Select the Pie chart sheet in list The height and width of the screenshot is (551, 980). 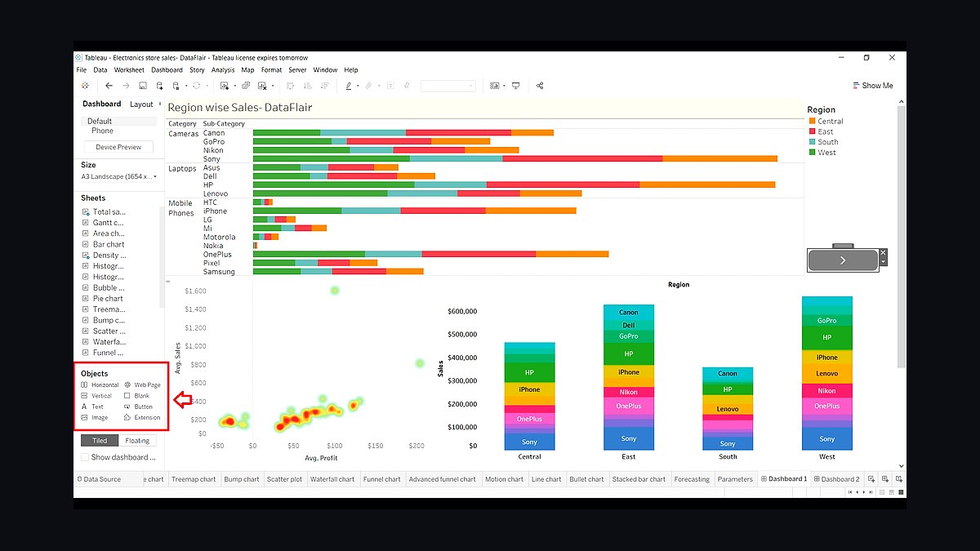click(x=108, y=299)
